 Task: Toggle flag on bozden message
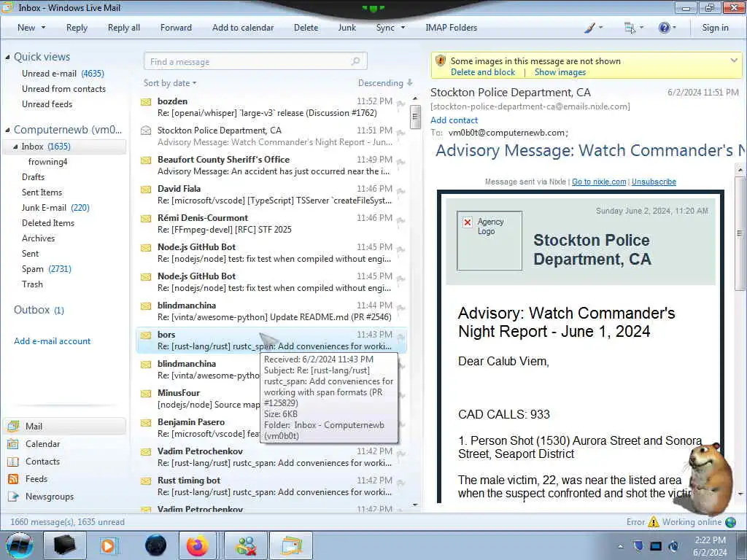(x=400, y=104)
